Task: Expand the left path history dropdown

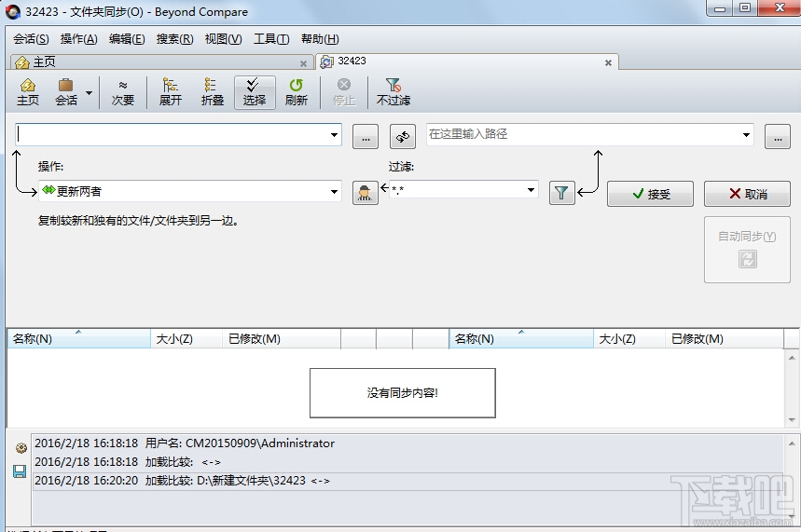Action: tap(334, 135)
